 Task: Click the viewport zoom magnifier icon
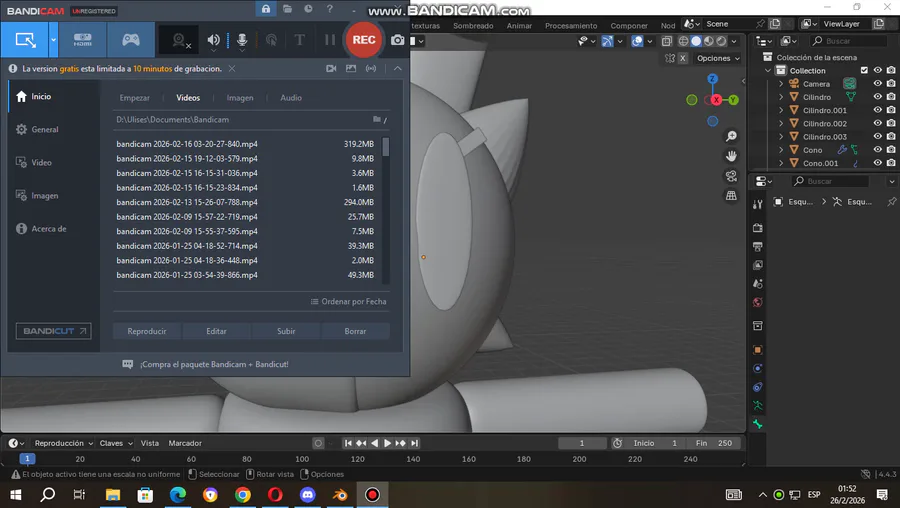(731, 136)
